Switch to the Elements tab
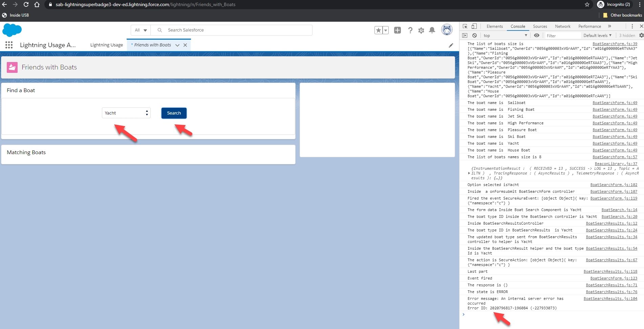The image size is (644, 329). point(495,26)
